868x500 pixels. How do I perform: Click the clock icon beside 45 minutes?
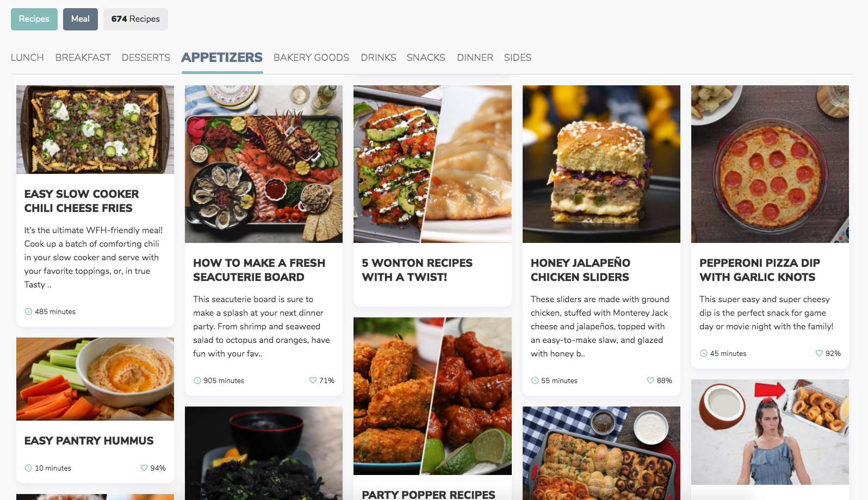pos(704,353)
